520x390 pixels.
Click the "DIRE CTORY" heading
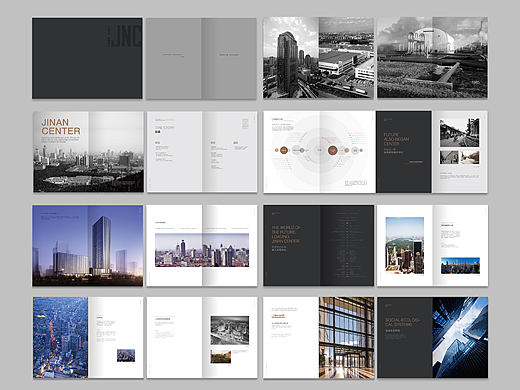pyautogui.click(x=164, y=128)
